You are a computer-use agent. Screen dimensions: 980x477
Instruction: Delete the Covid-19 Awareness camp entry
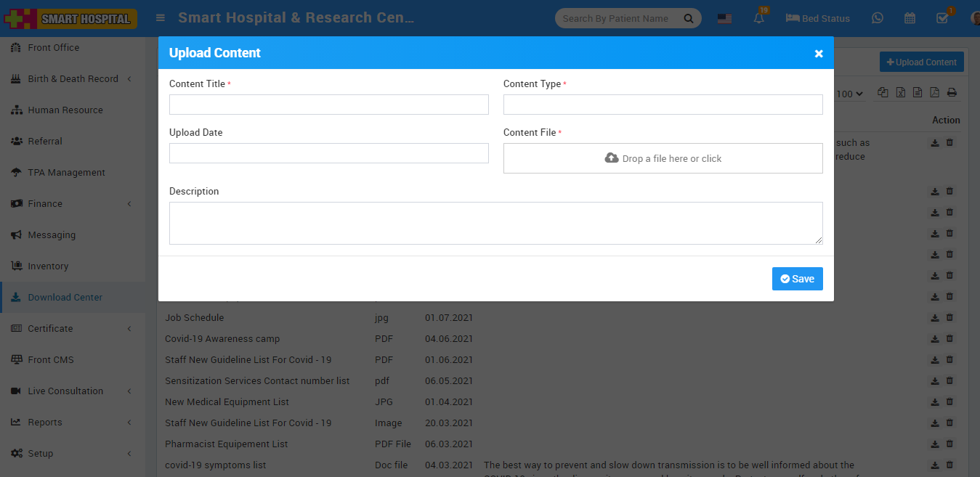click(x=949, y=339)
